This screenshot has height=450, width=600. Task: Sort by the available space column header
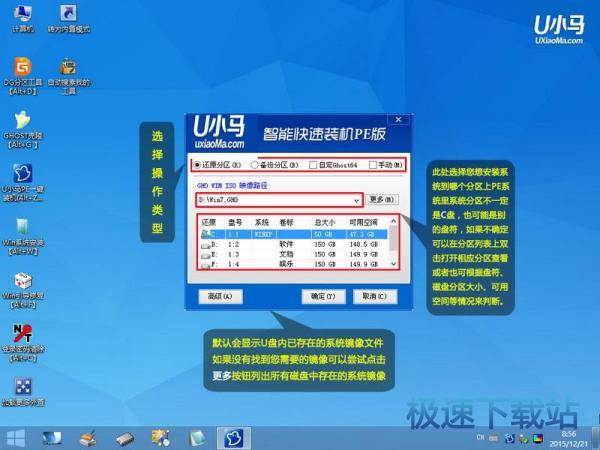(x=364, y=222)
